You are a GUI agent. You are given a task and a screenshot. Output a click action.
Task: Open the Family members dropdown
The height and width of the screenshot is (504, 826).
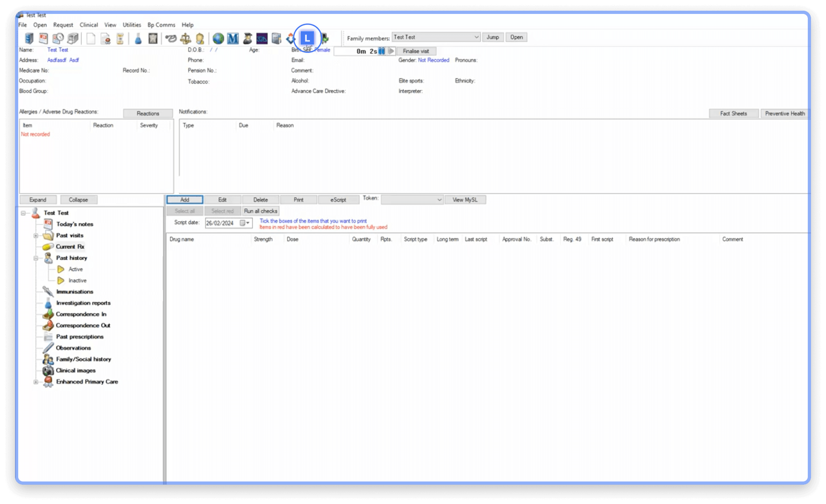476,37
